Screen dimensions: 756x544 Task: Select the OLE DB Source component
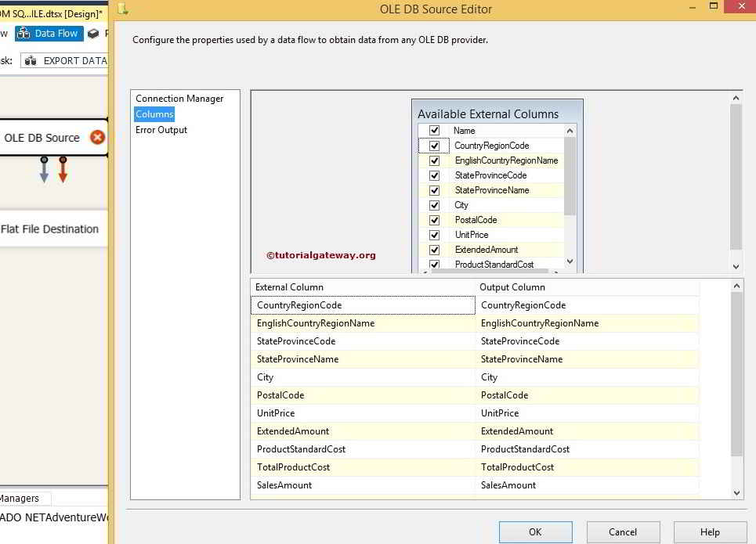53,137
